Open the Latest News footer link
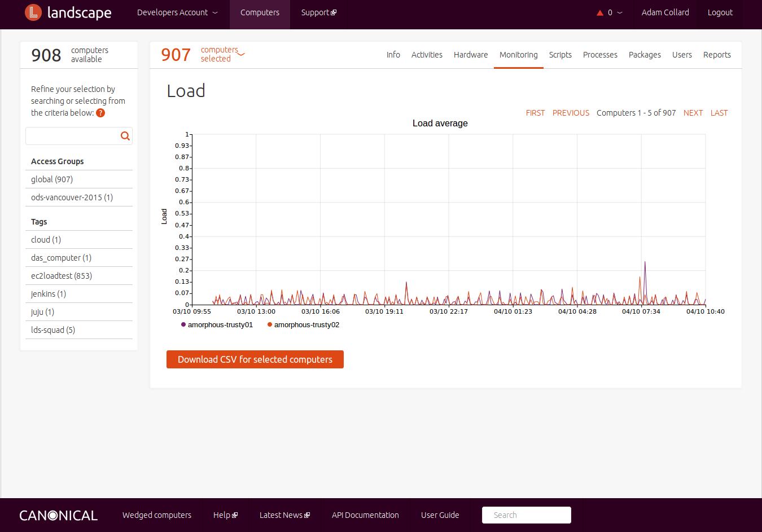762x532 pixels. [x=281, y=515]
